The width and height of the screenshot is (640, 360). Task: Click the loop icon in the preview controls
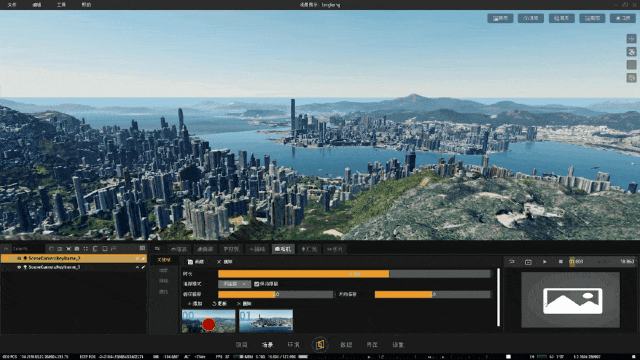coord(511,262)
